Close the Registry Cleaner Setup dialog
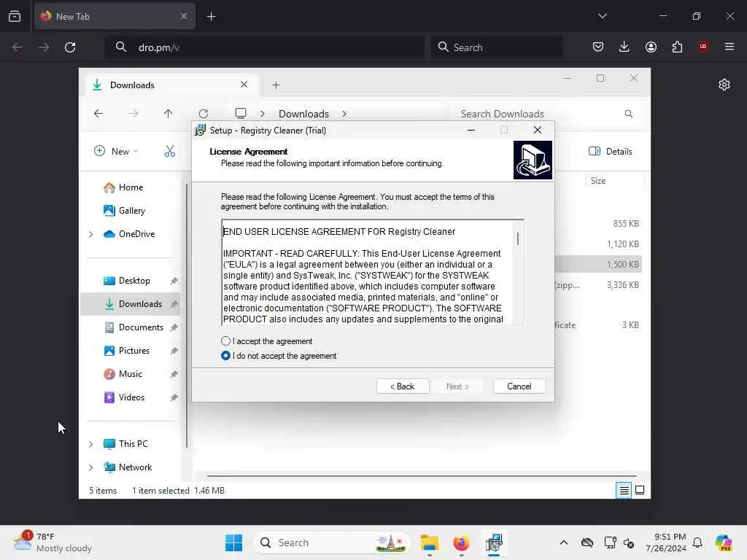 point(538,130)
